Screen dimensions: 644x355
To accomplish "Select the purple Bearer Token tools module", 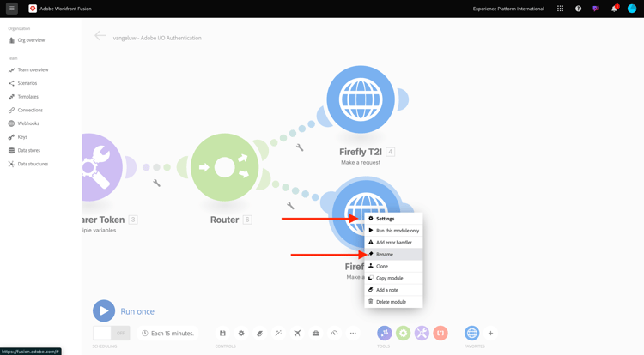I will (x=102, y=167).
